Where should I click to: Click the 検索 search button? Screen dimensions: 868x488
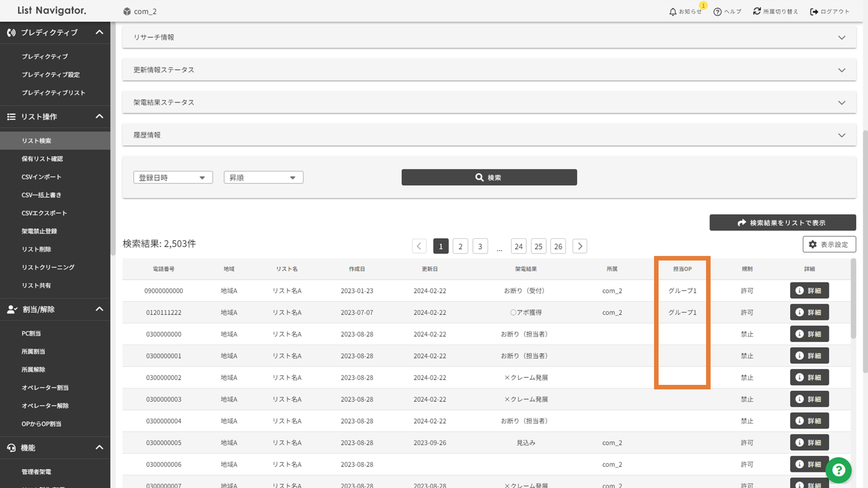489,178
